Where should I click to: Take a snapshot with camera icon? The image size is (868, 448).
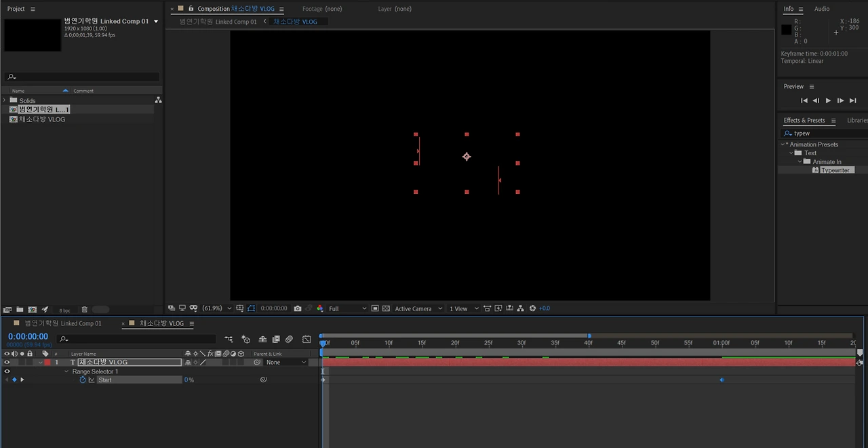pyautogui.click(x=297, y=308)
